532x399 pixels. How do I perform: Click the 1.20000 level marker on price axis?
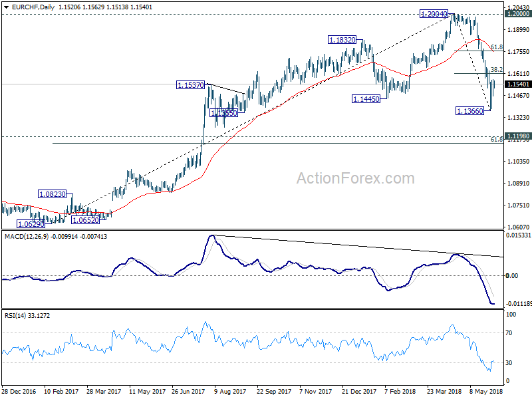(518, 13)
